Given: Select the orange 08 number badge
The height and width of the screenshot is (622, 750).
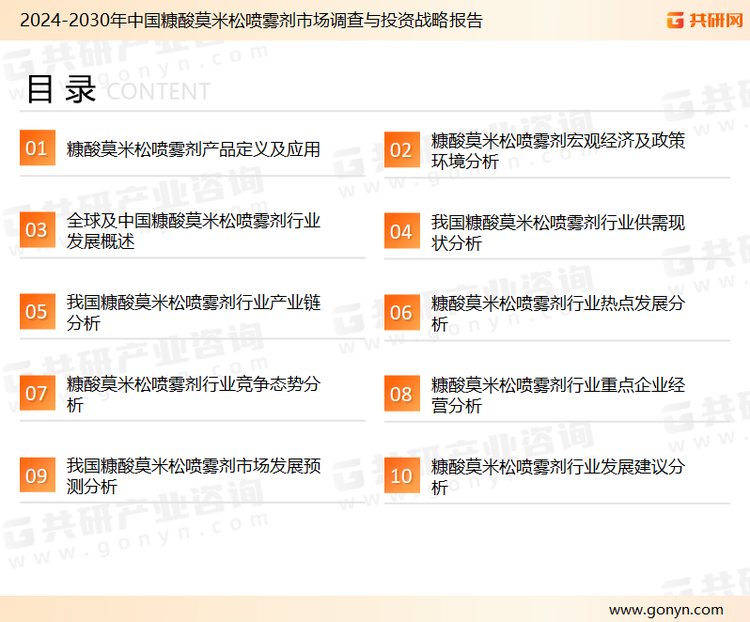Looking at the screenshot, I should point(402,394).
